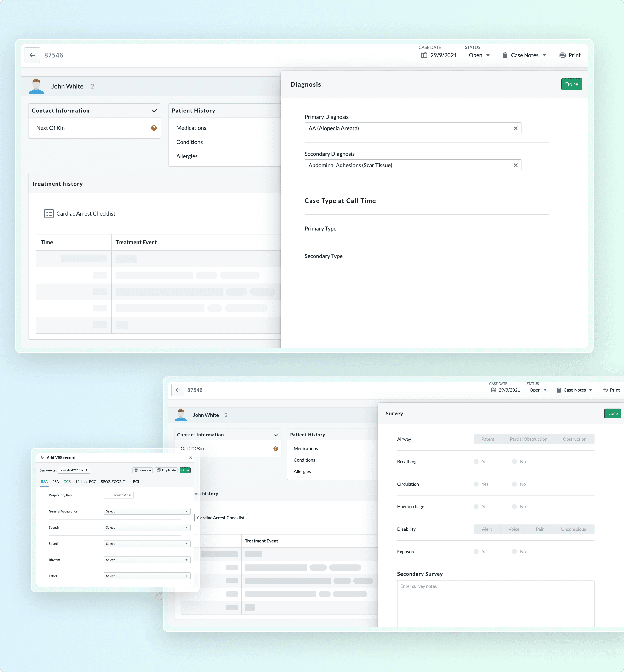This screenshot has width=624, height=672.
Task: Switch to 12-Lead ECG tab
Action: click(x=86, y=482)
